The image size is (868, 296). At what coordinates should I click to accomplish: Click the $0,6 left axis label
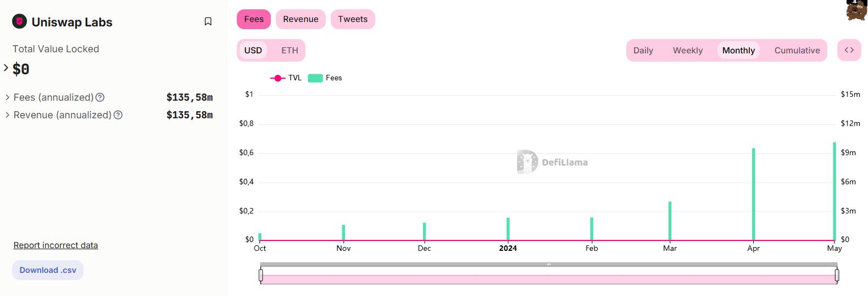pyautogui.click(x=247, y=152)
